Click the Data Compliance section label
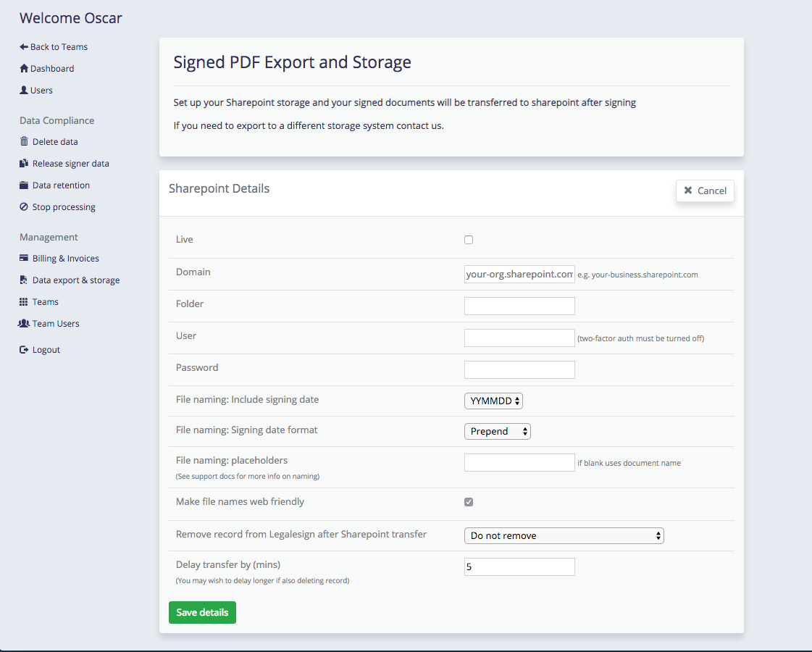Viewport: 812px width, 652px height. click(x=57, y=120)
